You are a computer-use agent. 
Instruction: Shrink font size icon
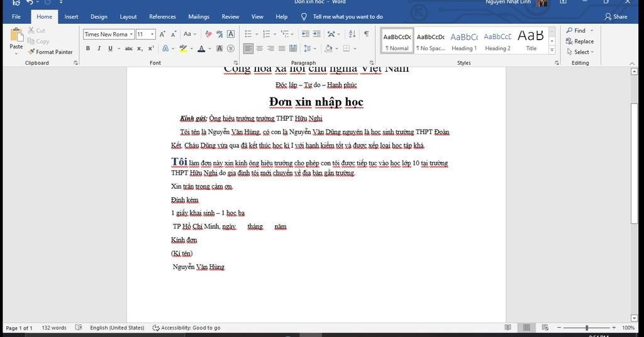click(x=174, y=34)
